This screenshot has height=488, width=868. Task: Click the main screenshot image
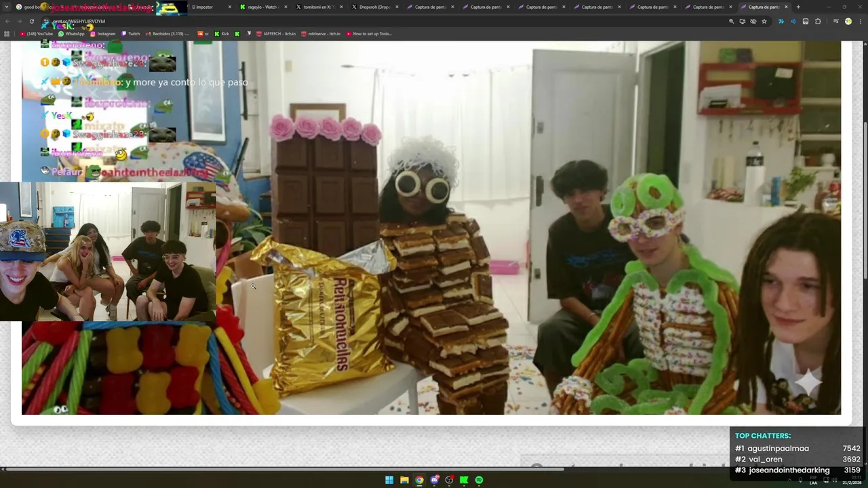pyautogui.click(x=431, y=228)
